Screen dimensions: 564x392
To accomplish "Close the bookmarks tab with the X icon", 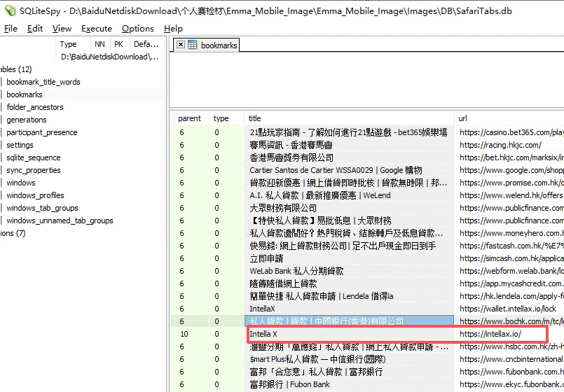I will (x=181, y=45).
